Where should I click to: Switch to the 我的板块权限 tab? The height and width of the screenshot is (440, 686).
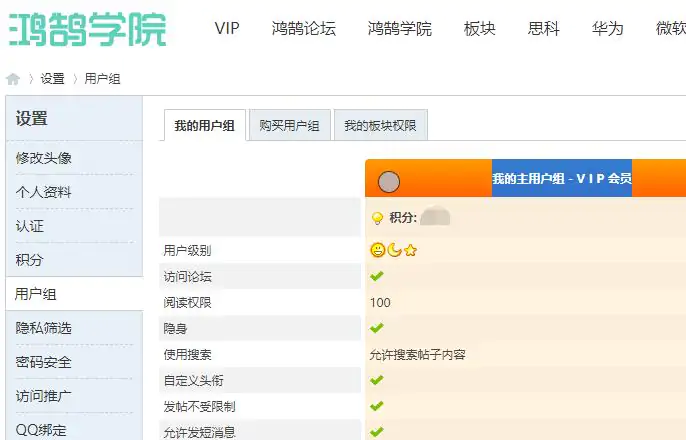[x=381, y=126]
